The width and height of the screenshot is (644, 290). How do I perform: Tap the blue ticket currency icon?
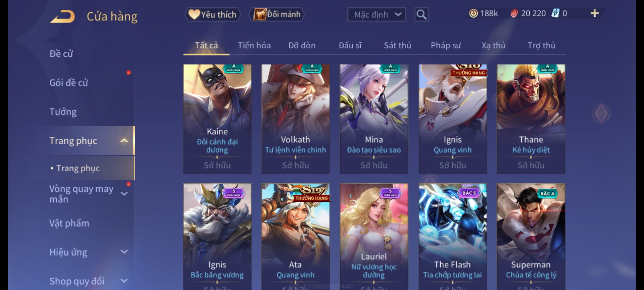[x=555, y=13]
